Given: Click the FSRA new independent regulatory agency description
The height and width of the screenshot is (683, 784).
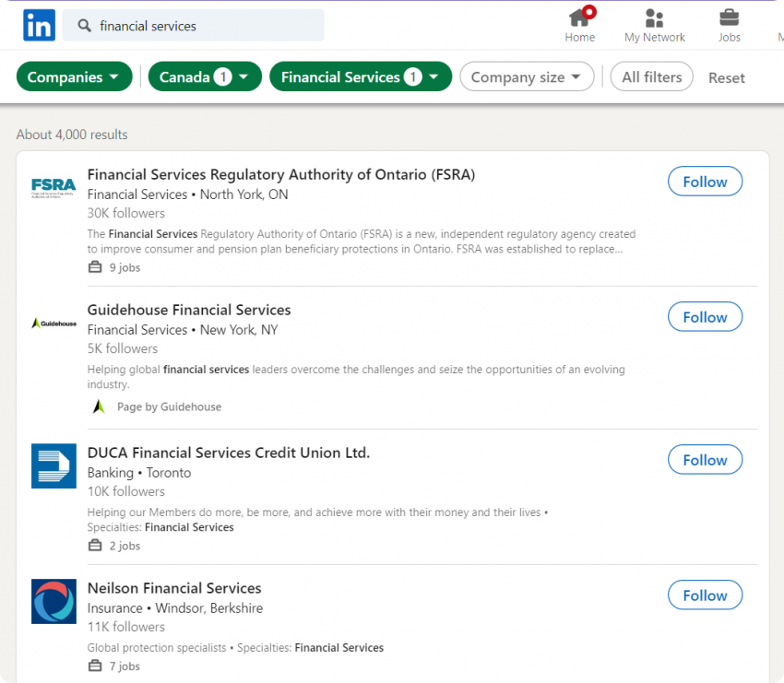Looking at the screenshot, I should coord(362,241).
